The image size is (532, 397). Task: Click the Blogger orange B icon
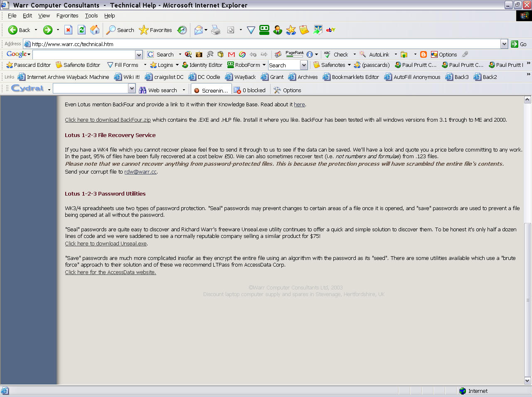click(424, 54)
